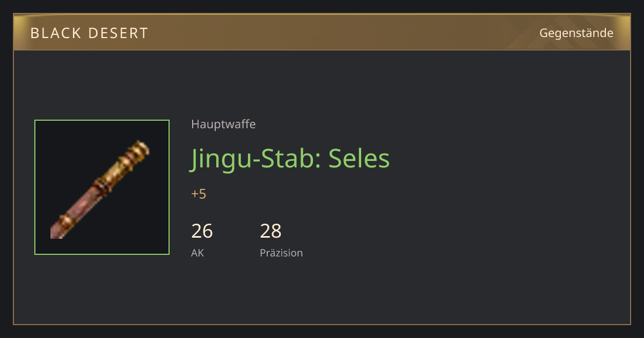Viewport: 644px width, 338px height.
Task: Click the AK value 26
Action: coord(202,231)
